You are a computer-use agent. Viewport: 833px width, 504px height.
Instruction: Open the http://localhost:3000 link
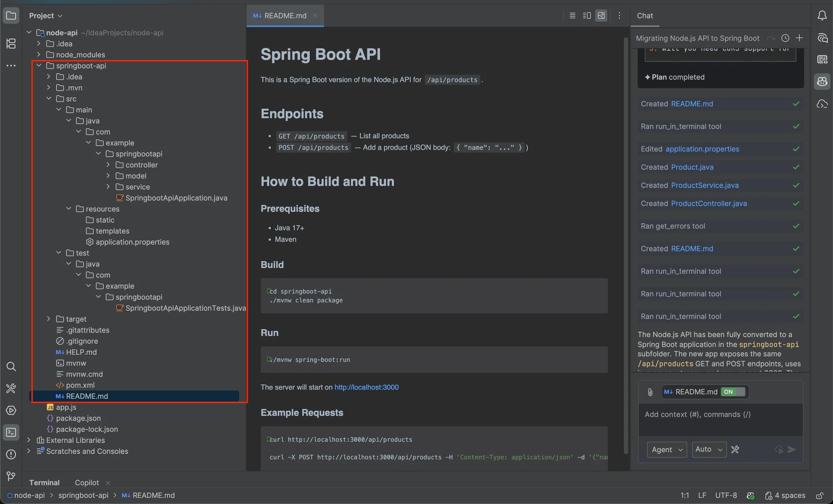pyautogui.click(x=367, y=387)
